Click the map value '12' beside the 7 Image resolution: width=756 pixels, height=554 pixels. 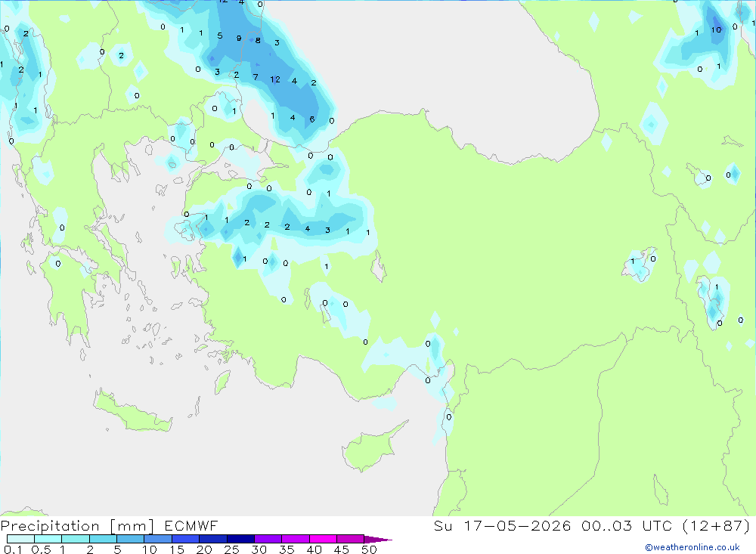pos(275,79)
